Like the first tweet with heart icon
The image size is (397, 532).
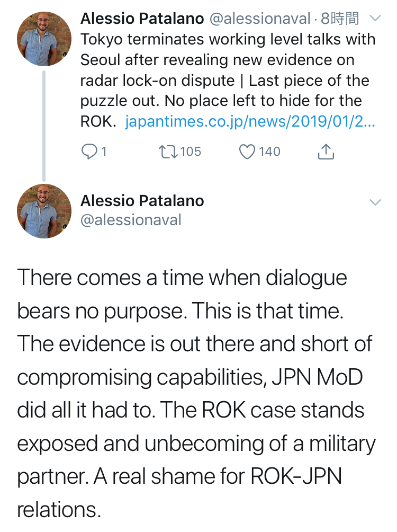[x=247, y=152]
